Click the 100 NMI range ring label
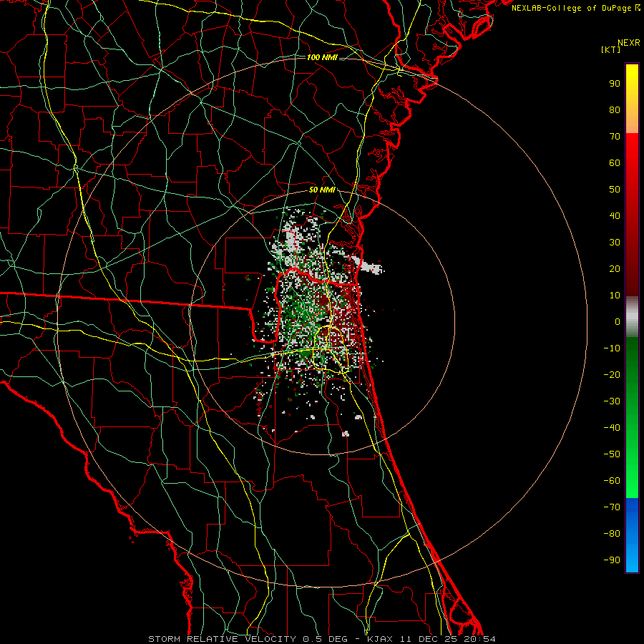Screen dimensions: 644x644 pyautogui.click(x=322, y=57)
